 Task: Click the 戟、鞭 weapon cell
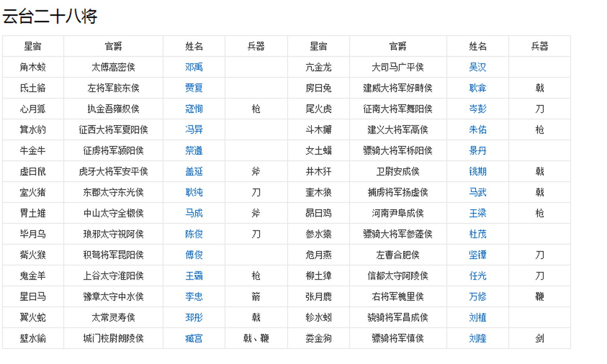pyautogui.click(x=256, y=339)
